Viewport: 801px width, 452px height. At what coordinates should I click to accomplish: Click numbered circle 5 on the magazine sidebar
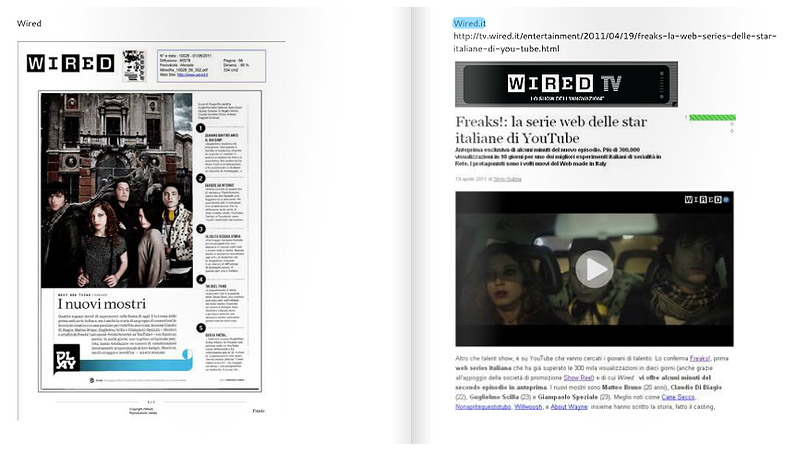tap(201, 328)
